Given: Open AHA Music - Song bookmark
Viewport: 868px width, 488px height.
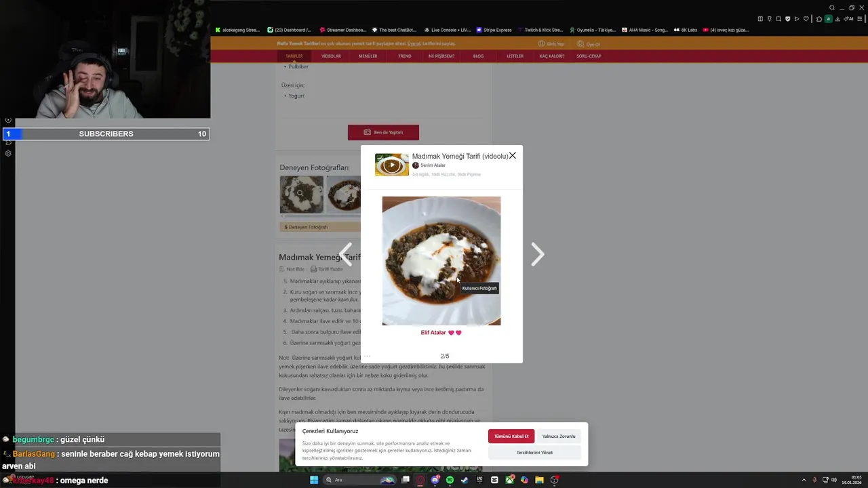Looking at the screenshot, I should click(644, 30).
